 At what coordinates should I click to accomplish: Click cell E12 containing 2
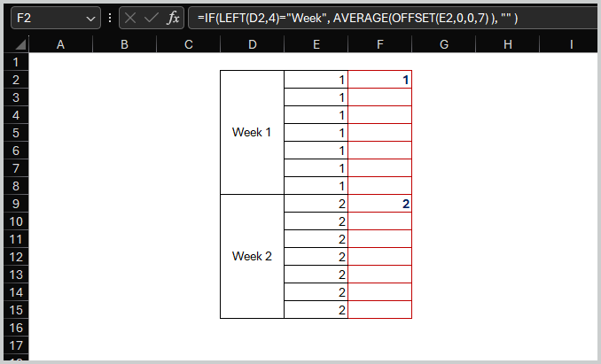coord(316,257)
